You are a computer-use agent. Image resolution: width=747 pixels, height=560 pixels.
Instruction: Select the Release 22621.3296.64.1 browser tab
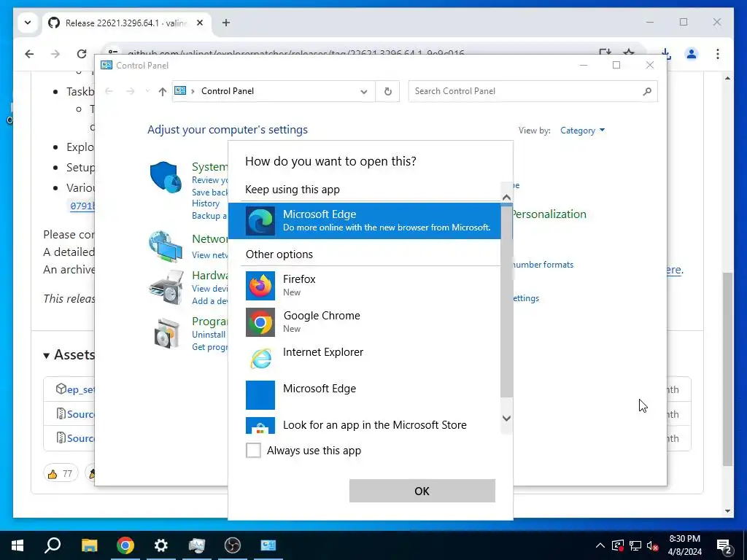(126, 23)
